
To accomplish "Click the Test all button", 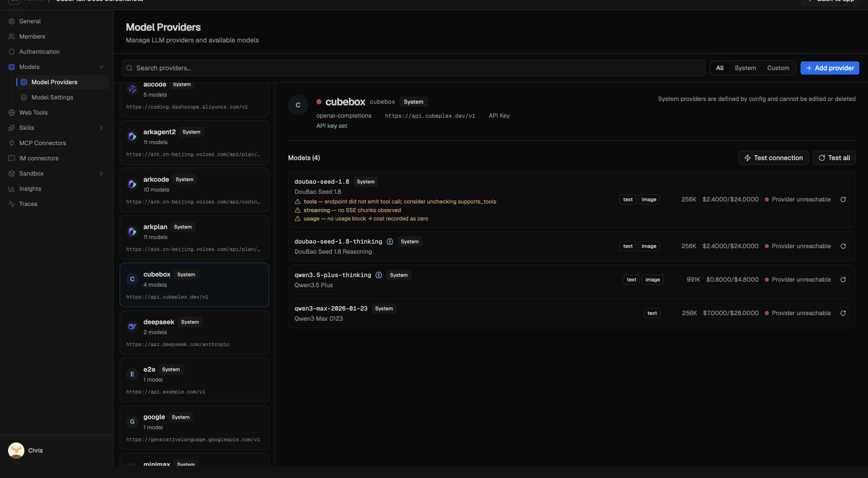I will pyautogui.click(x=834, y=158).
